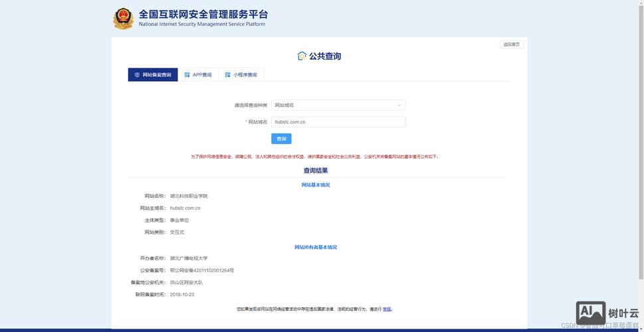The width and height of the screenshot is (644, 332).
Task: Click the 全国互联网安全管理服务平台 title
Action: click(203, 15)
